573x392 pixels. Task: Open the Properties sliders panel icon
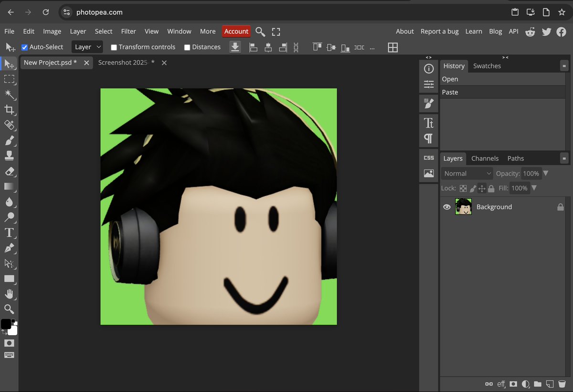(429, 85)
